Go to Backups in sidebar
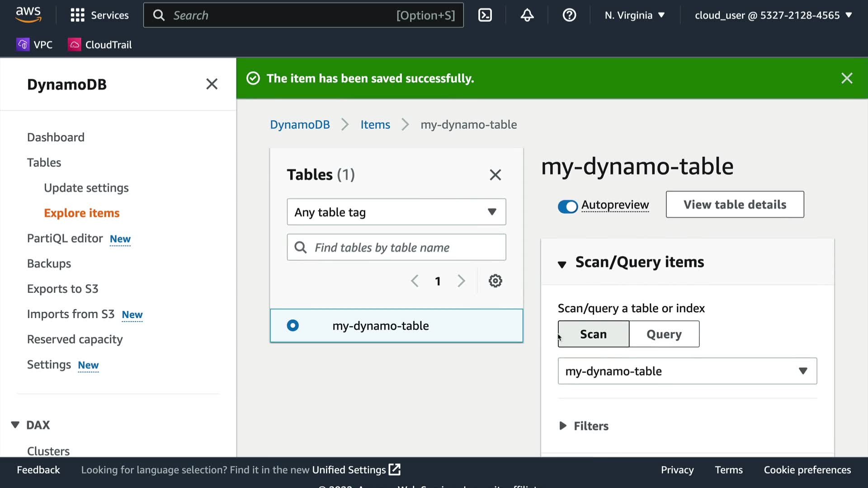The image size is (868, 488). 49,263
